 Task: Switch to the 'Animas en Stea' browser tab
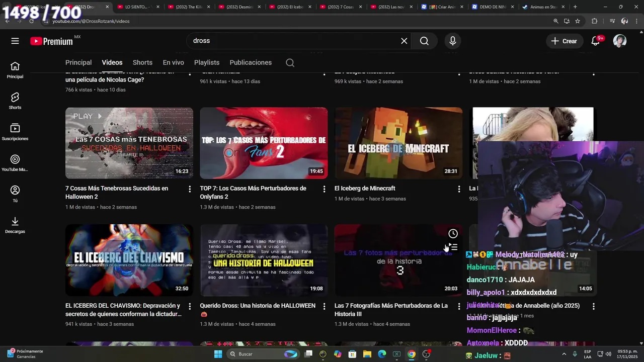543,7
